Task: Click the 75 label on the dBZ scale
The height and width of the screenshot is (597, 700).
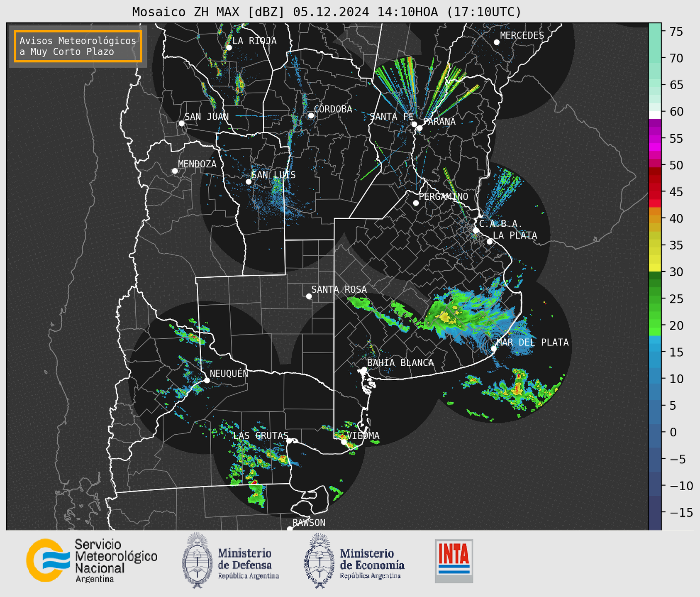Action: 676,32
